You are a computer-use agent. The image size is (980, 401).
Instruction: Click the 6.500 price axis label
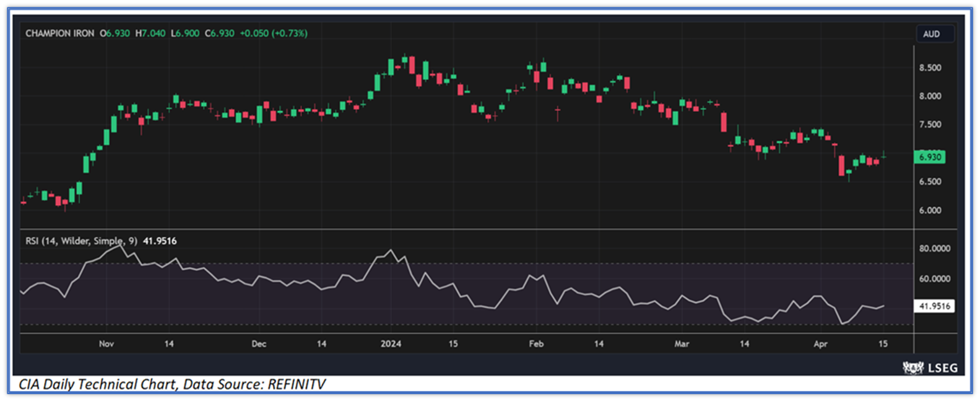930,182
